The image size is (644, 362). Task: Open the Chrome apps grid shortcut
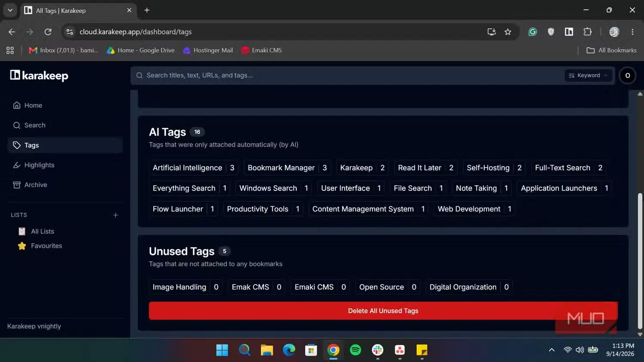click(x=10, y=50)
